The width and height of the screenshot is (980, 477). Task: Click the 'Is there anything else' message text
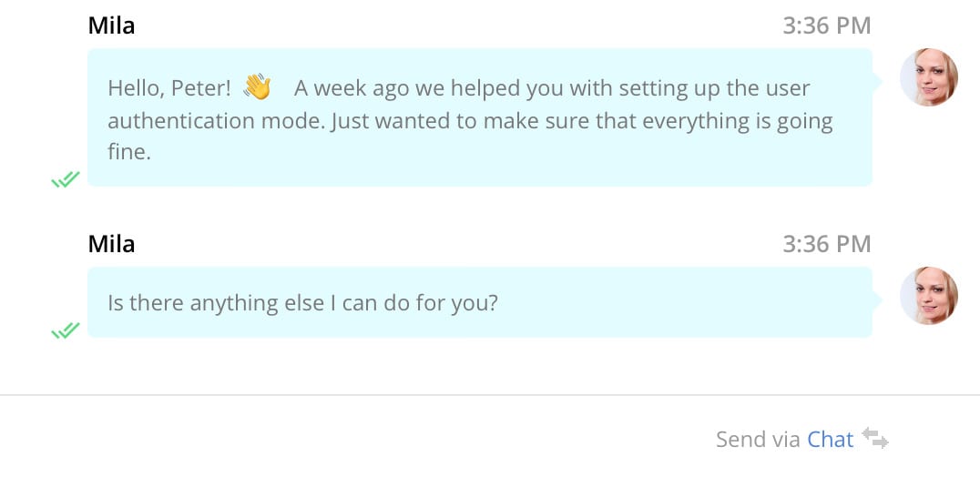coord(302,302)
